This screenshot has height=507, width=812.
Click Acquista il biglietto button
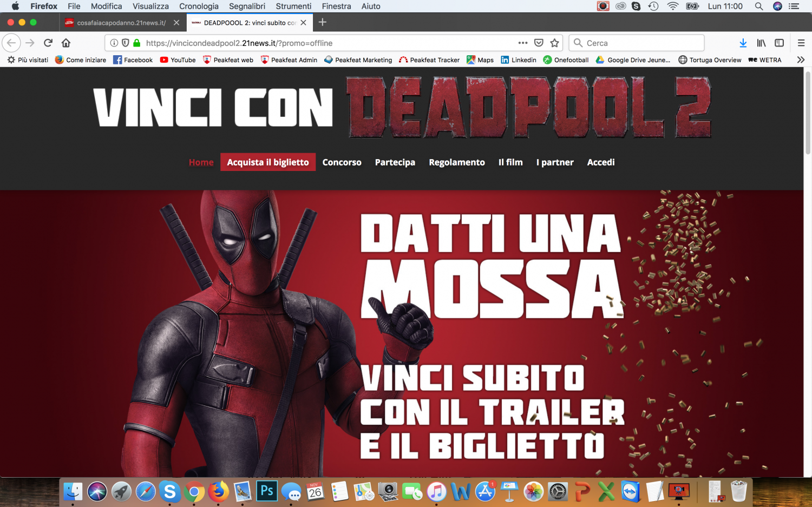click(268, 162)
